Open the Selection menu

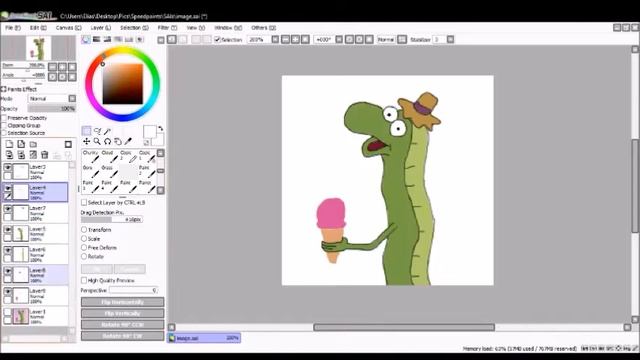tap(134, 28)
